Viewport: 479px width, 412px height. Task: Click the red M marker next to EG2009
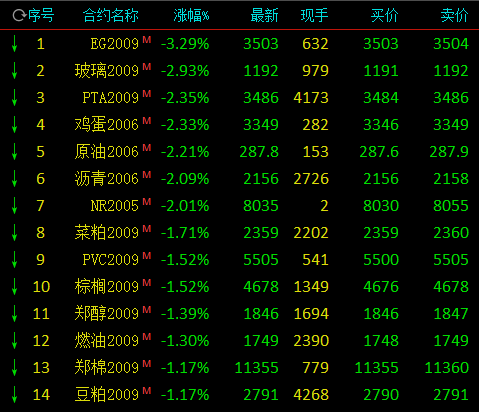point(147,40)
